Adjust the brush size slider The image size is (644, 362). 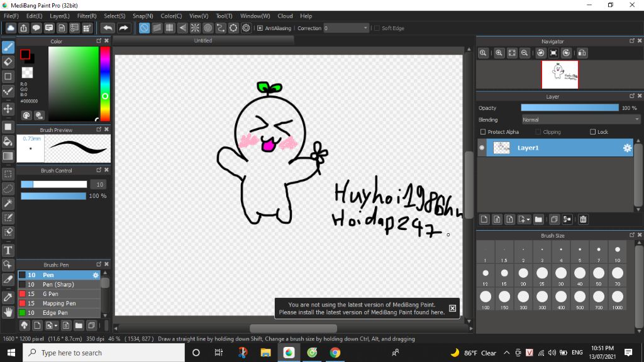coord(54,184)
